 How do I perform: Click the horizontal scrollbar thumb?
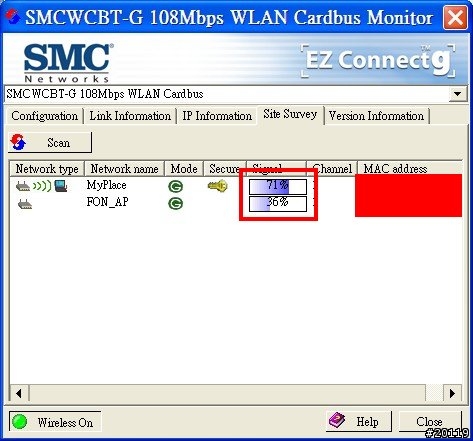[x=227, y=393]
